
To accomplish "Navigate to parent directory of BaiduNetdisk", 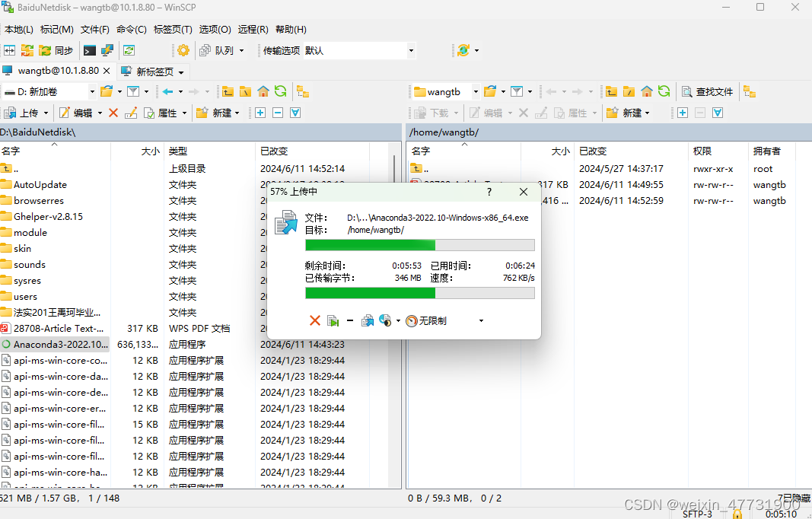I will tap(228, 91).
